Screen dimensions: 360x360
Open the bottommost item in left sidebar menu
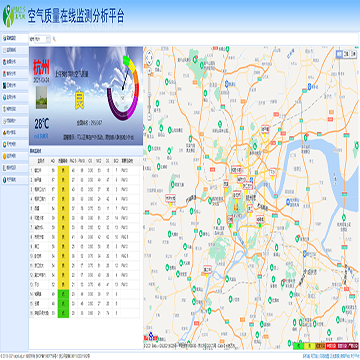(x=14, y=180)
